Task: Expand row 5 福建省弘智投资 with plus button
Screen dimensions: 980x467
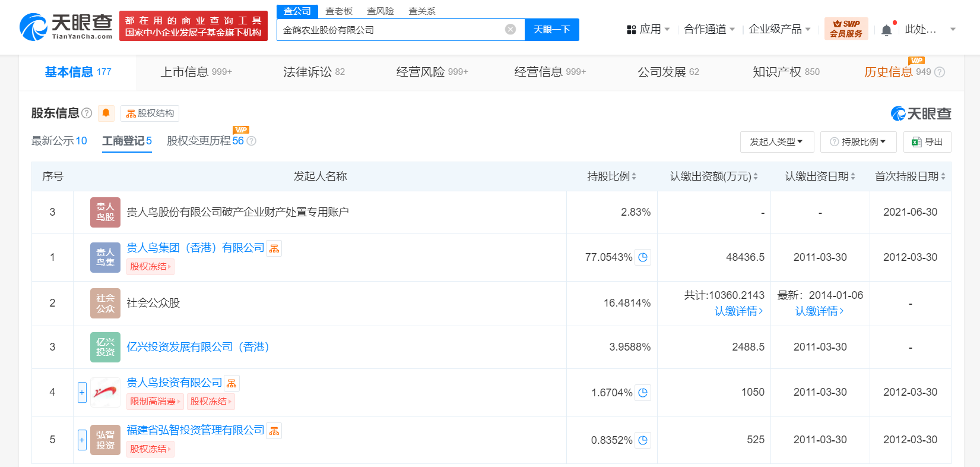Action: tap(82, 440)
